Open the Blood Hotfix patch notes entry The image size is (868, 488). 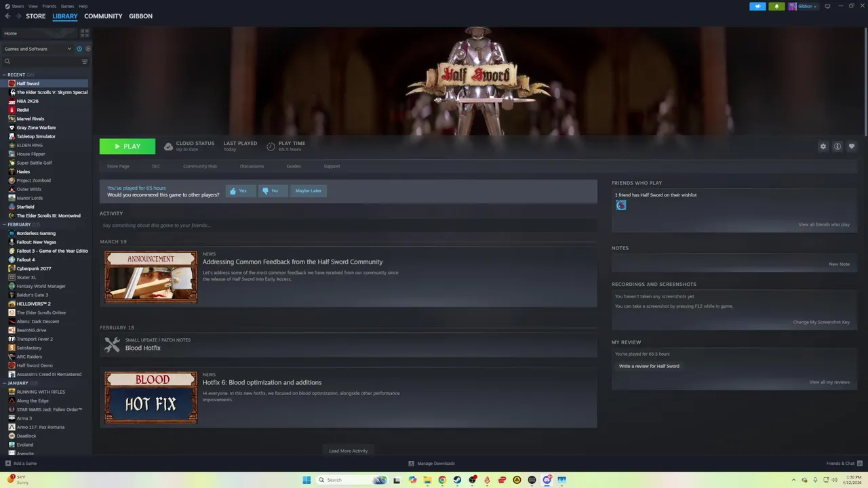[x=349, y=344]
